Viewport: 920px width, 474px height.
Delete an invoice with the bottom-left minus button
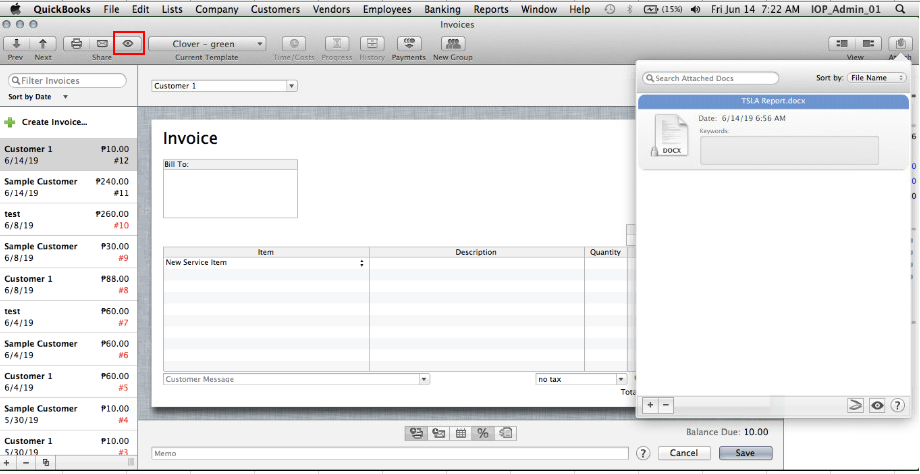[x=26, y=462]
